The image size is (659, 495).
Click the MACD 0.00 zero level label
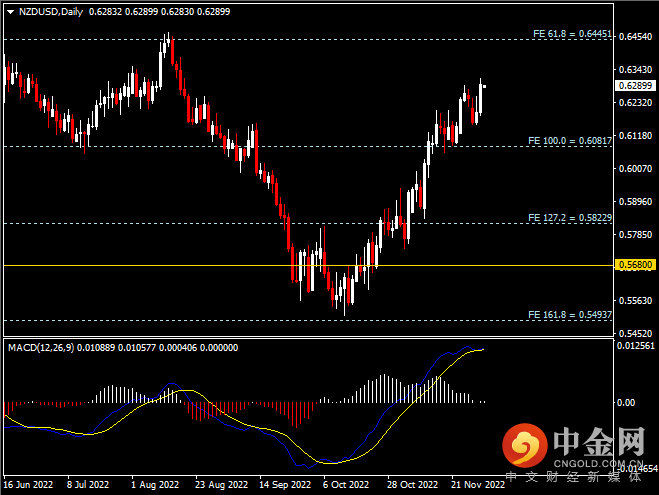click(x=629, y=402)
